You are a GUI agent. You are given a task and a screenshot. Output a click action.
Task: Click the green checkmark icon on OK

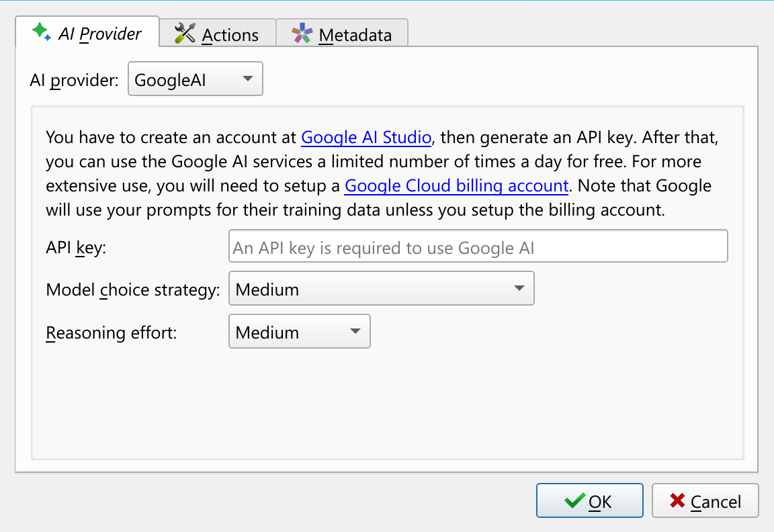(574, 501)
